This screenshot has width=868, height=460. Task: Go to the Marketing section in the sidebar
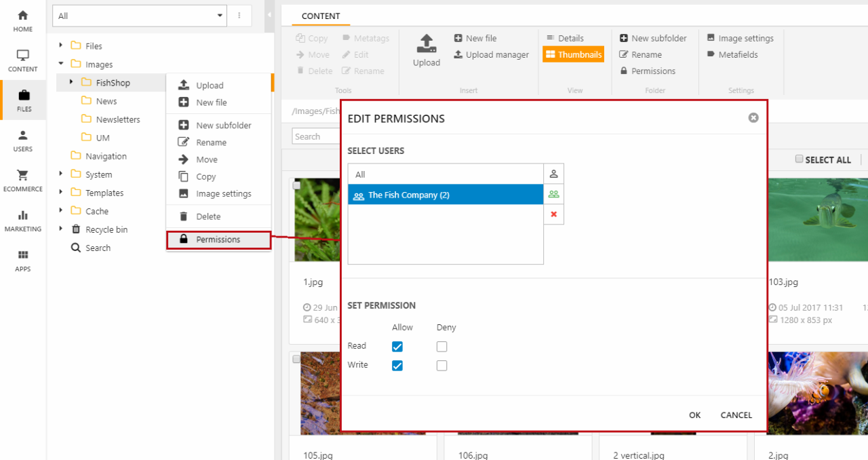[23, 221]
